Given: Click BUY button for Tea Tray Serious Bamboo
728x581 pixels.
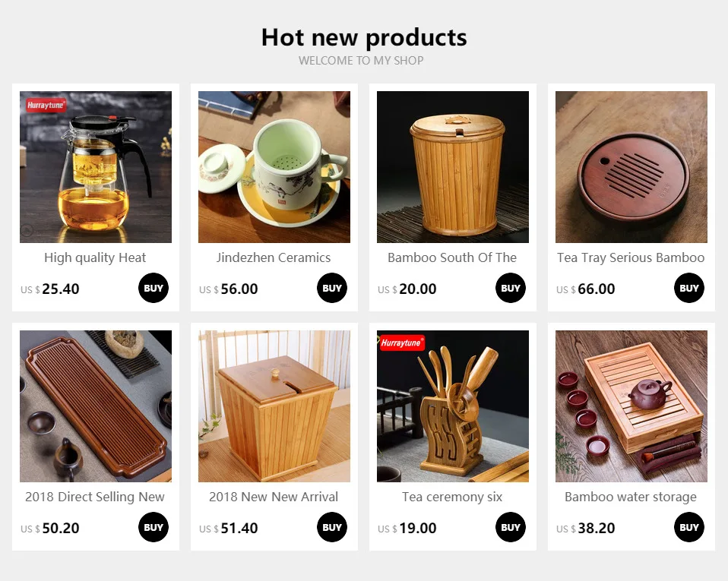Looking at the screenshot, I should (x=689, y=288).
